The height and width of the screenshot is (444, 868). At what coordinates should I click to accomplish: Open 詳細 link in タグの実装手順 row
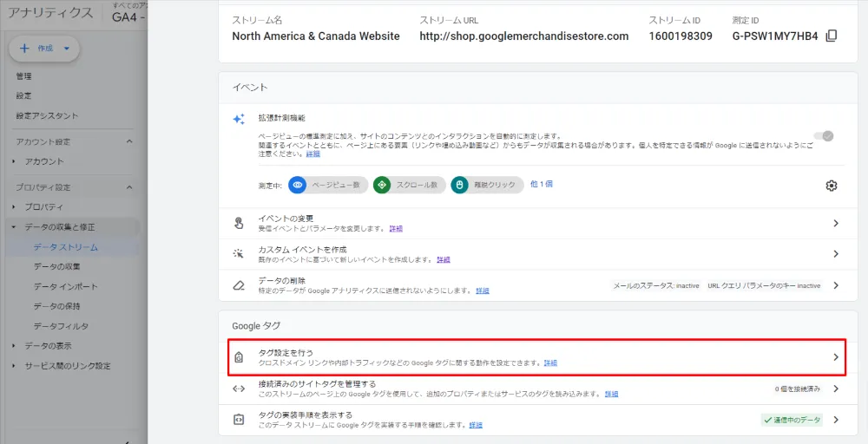click(476, 425)
